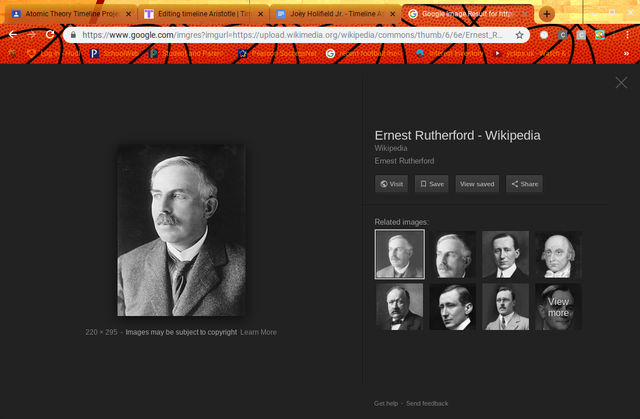Open the Student and Parent bookmark
The image size is (640, 419).
187,53
